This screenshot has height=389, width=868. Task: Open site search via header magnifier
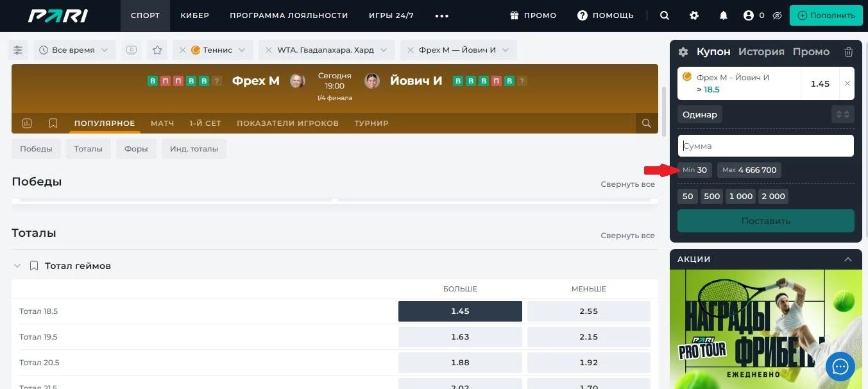(x=665, y=15)
